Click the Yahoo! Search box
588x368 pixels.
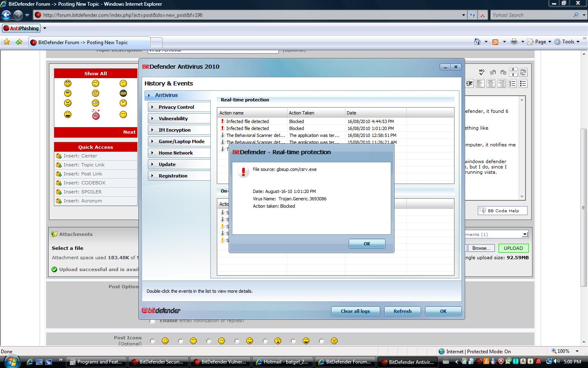531,15
